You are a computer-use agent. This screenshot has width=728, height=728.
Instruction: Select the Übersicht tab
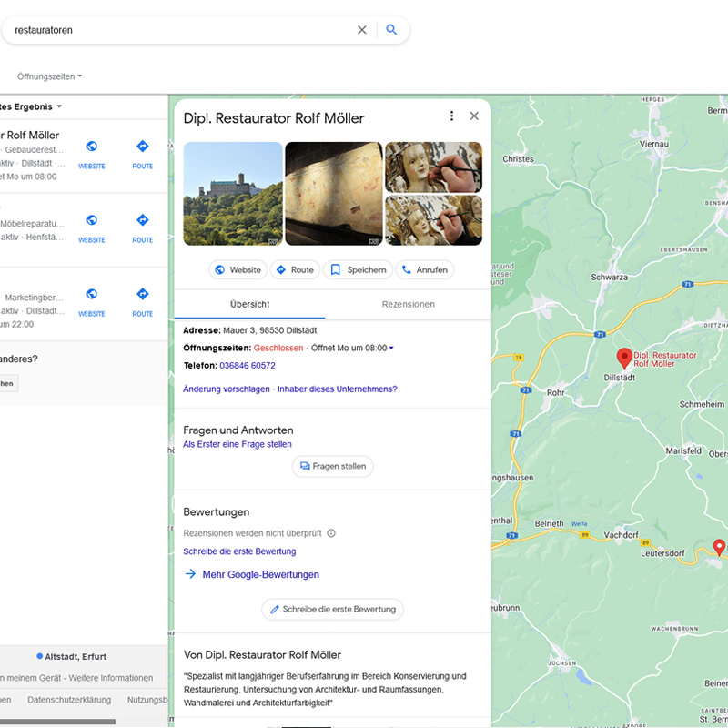coord(249,304)
